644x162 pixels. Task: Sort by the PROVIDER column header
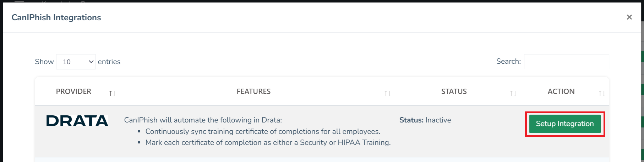click(x=73, y=92)
